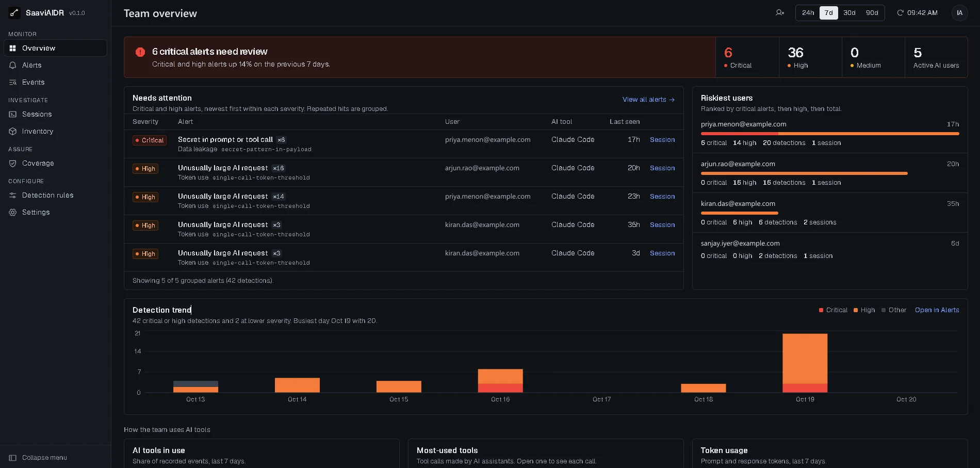Click the 36 High stat card

pyautogui.click(x=810, y=57)
